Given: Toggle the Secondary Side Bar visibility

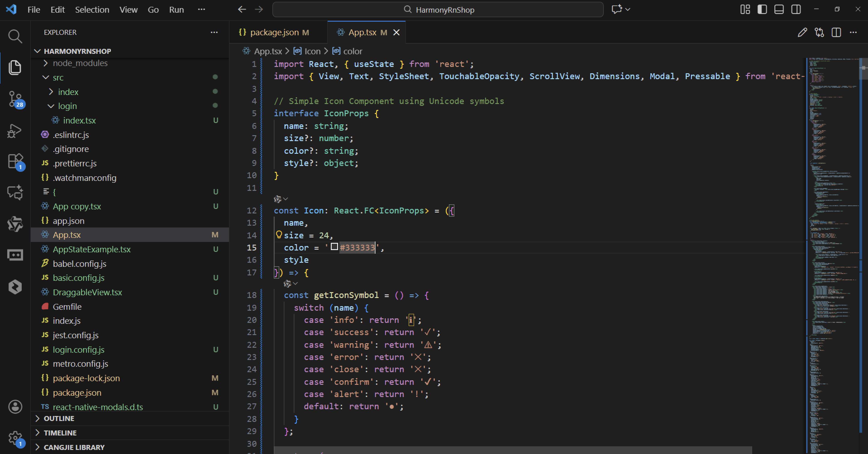Looking at the screenshot, I should click(796, 9).
